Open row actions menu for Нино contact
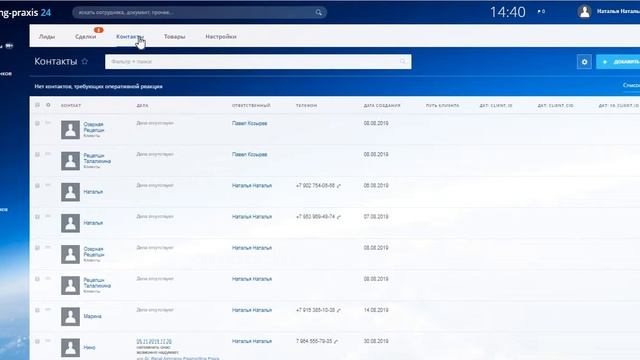The width and height of the screenshot is (640, 360). 48,340
